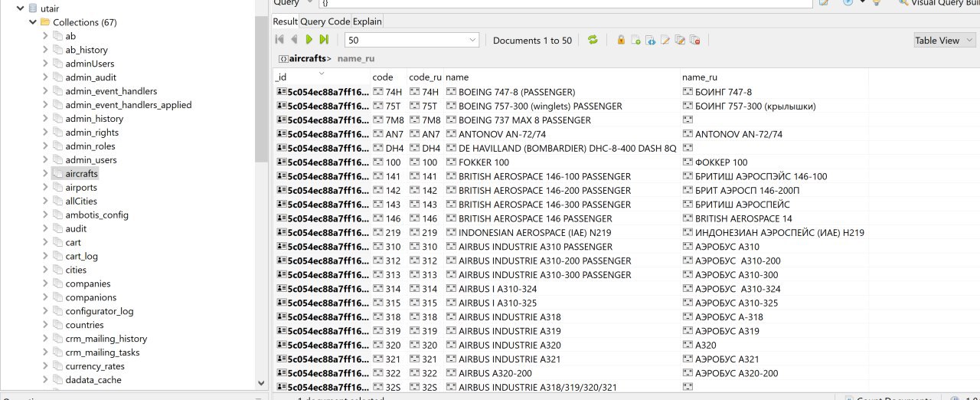Screen dimensions: 980x400
Task: Refresh the query results
Action: point(593,40)
